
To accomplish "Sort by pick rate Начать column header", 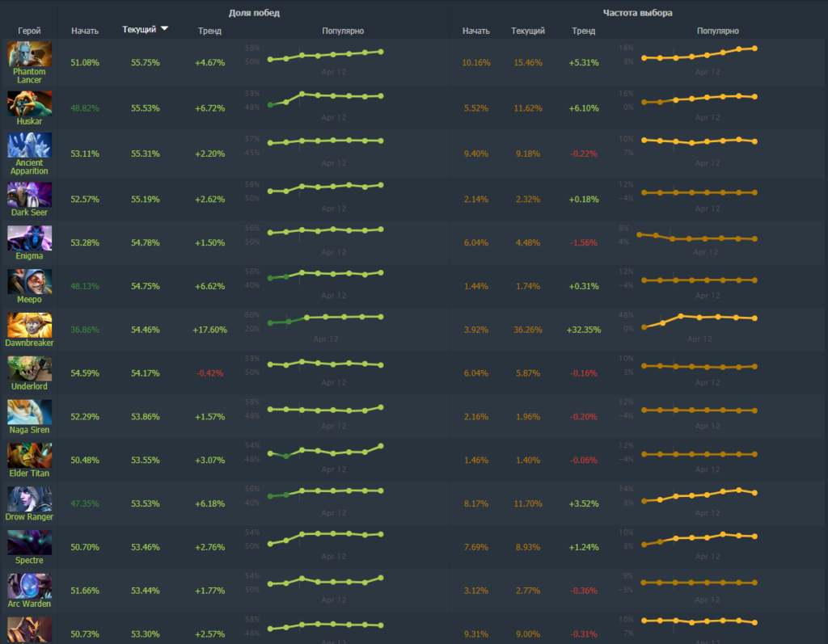I will click(475, 31).
